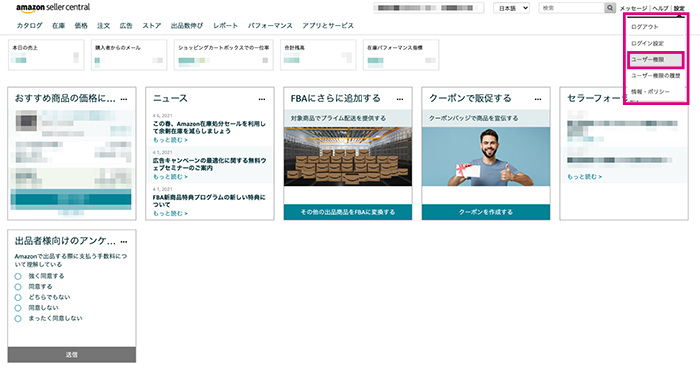This screenshot has width=700, height=373.
Task: Click the 対象商品でプライム配送を提供する text
Action: click(338, 118)
